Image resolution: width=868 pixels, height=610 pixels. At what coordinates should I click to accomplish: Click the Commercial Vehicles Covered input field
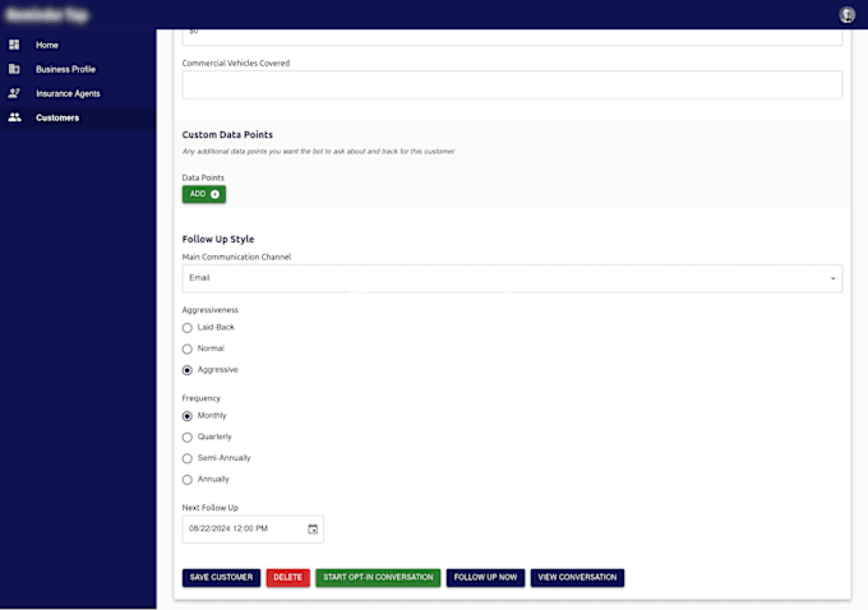pyautogui.click(x=512, y=85)
